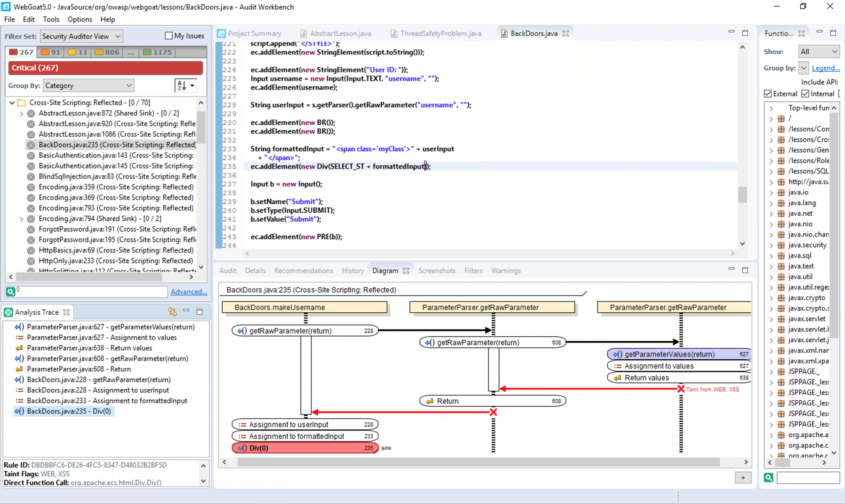Open the Group By Category dropdown
This screenshot has height=504, width=845.
click(88, 86)
